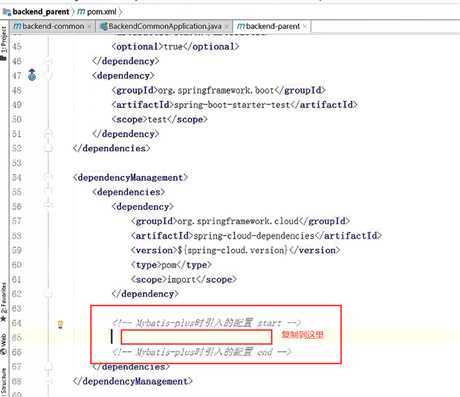Viewport: 460px width, 397px height.
Task: Click the folder icon beside backend_parent breadcrumb
Action: point(7,12)
